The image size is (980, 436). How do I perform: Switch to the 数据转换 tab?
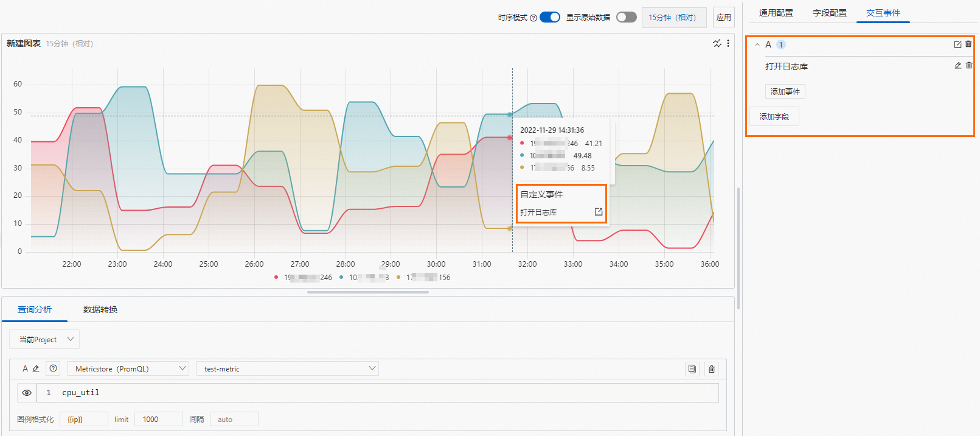tap(100, 309)
